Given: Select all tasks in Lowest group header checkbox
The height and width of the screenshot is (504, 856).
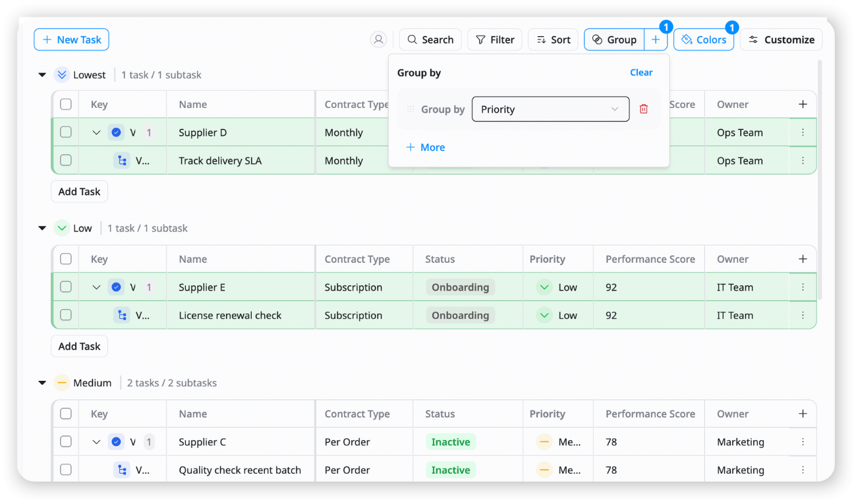Looking at the screenshot, I should point(66,104).
